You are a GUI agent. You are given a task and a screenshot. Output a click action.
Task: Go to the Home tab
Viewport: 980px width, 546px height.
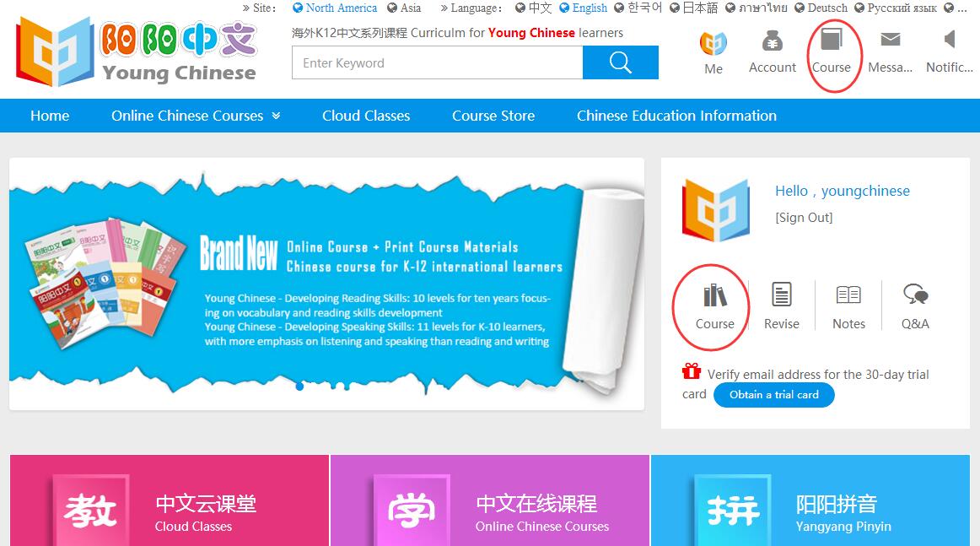(x=50, y=116)
